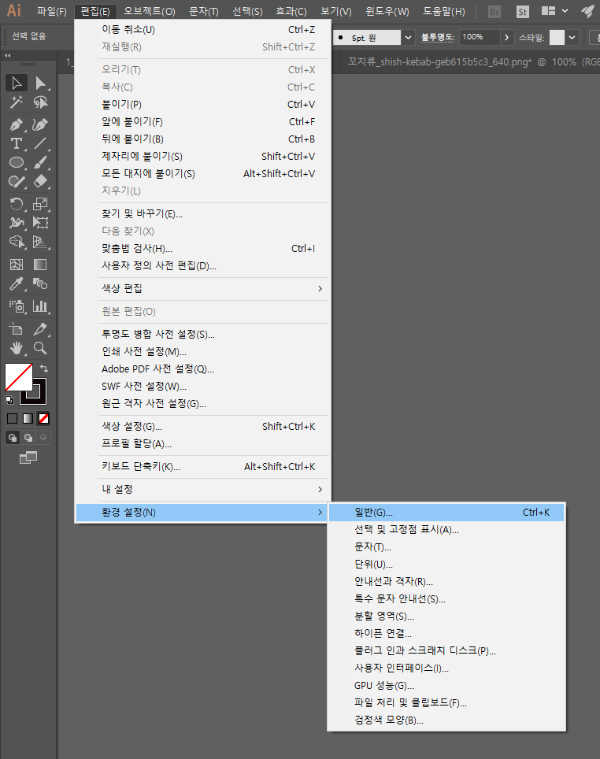The image size is (600, 759).
Task: Open the graphic style dropdown arrow
Action: coord(572,37)
